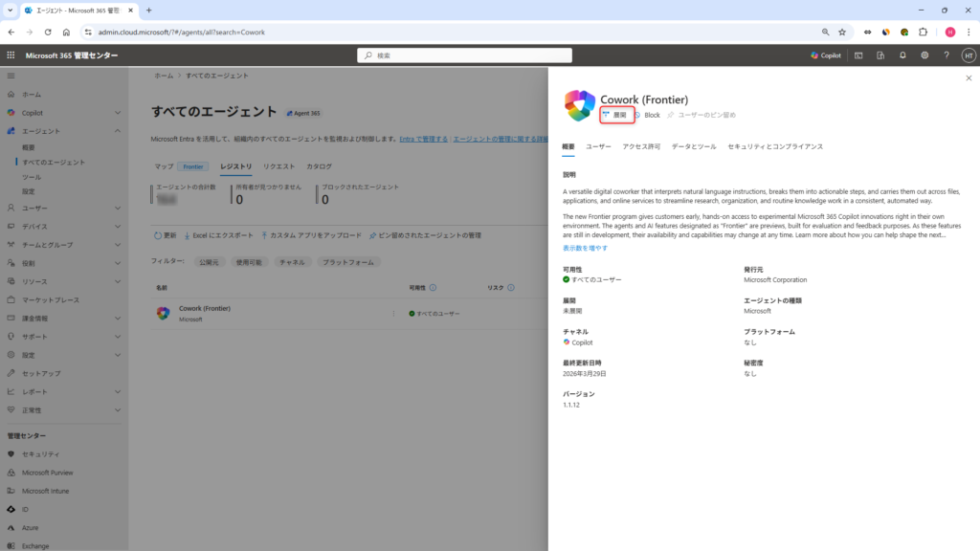This screenshot has width=980, height=551.
Task: Open the app launcher waffle icon
Action: [x=11, y=55]
